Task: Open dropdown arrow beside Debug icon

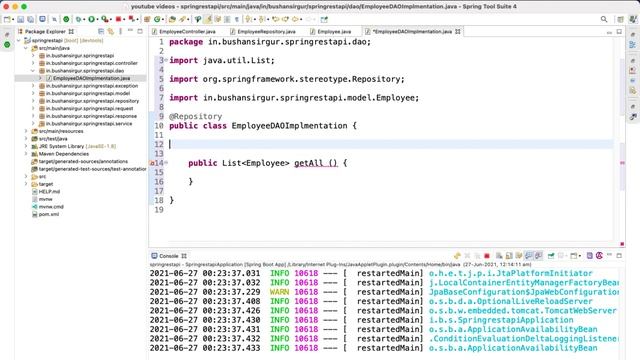Action: pyautogui.click(x=84, y=20)
